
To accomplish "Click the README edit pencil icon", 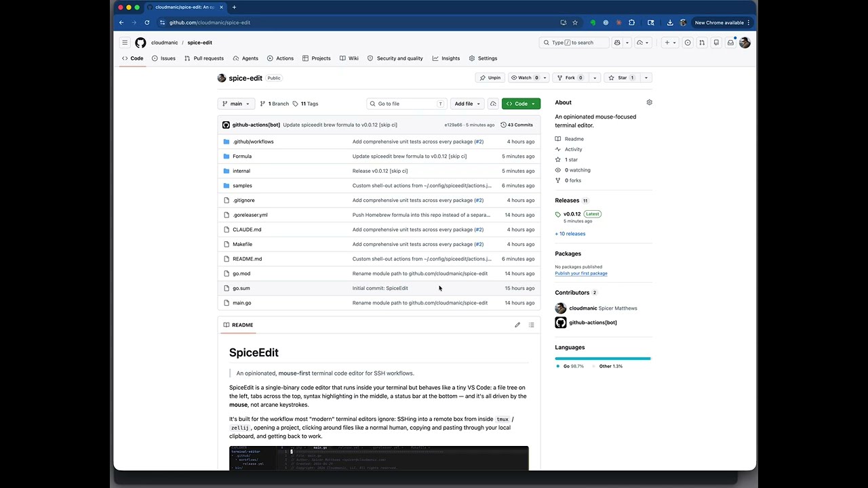I will 517,325.
